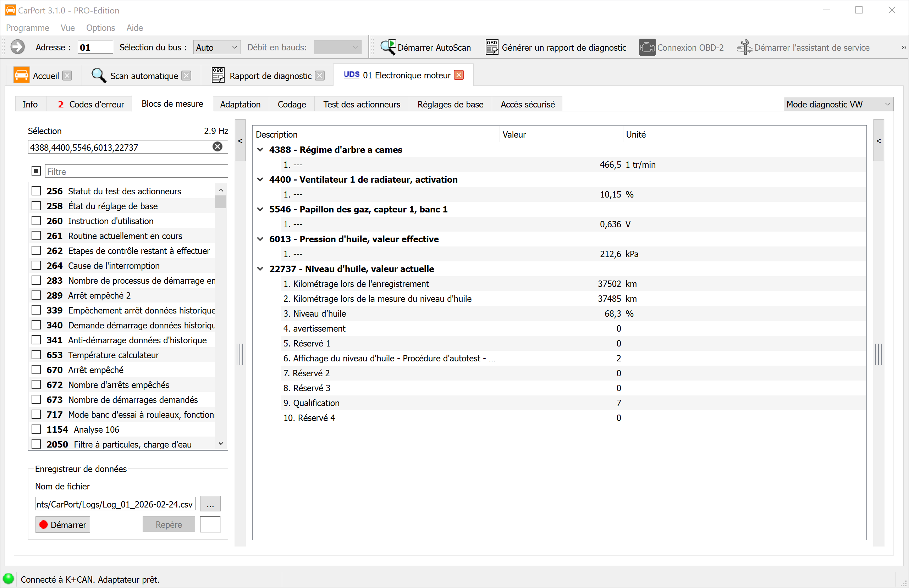Image resolution: width=909 pixels, height=588 pixels.
Task: Open the Options menu
Action: click(x=100, y=28)
